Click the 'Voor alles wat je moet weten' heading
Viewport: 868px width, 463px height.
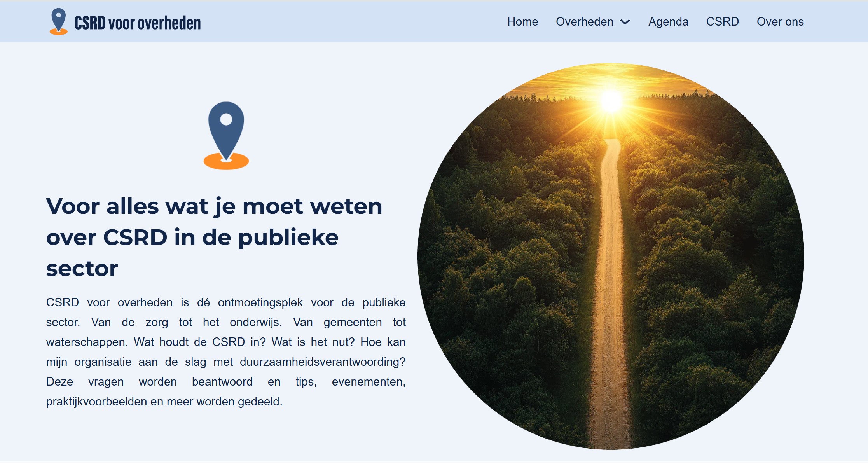(x=214, y=206)
